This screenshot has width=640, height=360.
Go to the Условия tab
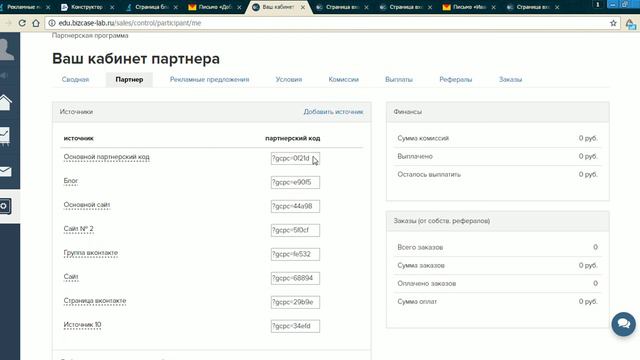pos(289,80)
